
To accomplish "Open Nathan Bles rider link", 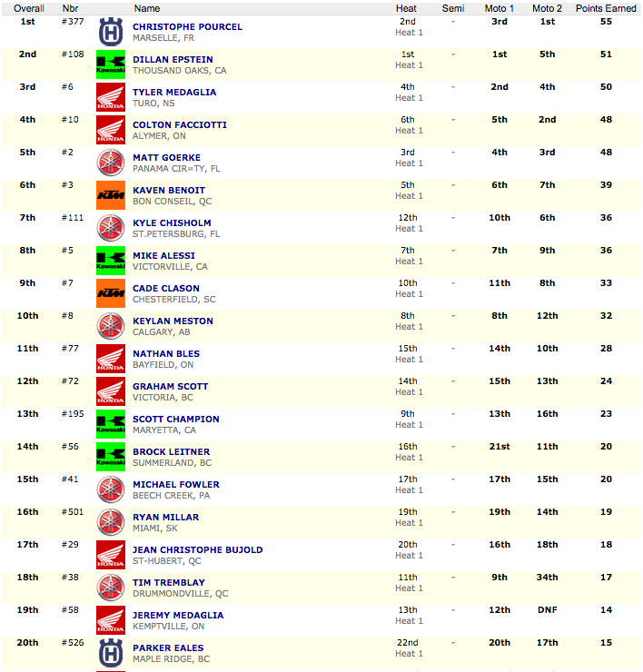I will click(x=166, y=353).
